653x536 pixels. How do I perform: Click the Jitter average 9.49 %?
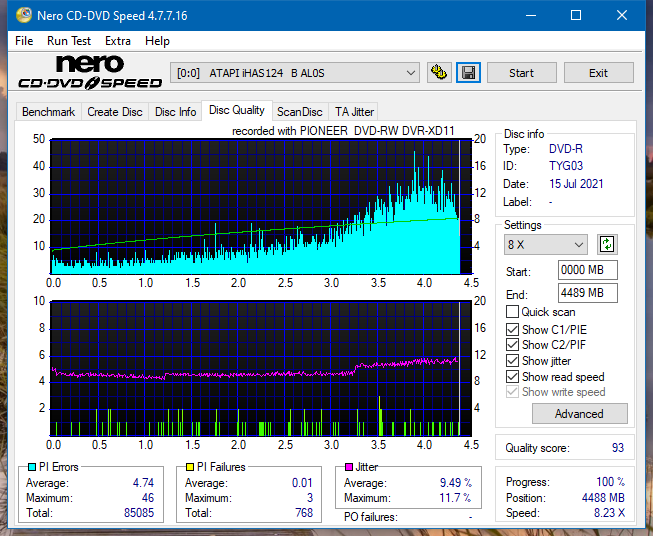(x=456, y=482)
